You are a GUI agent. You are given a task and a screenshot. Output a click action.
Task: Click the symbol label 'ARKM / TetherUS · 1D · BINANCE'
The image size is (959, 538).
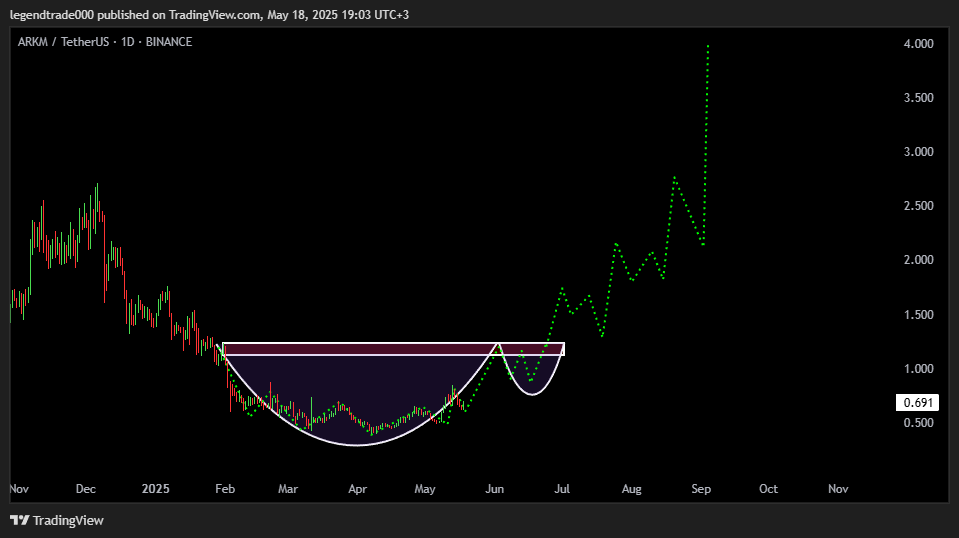tap(105, 42)
